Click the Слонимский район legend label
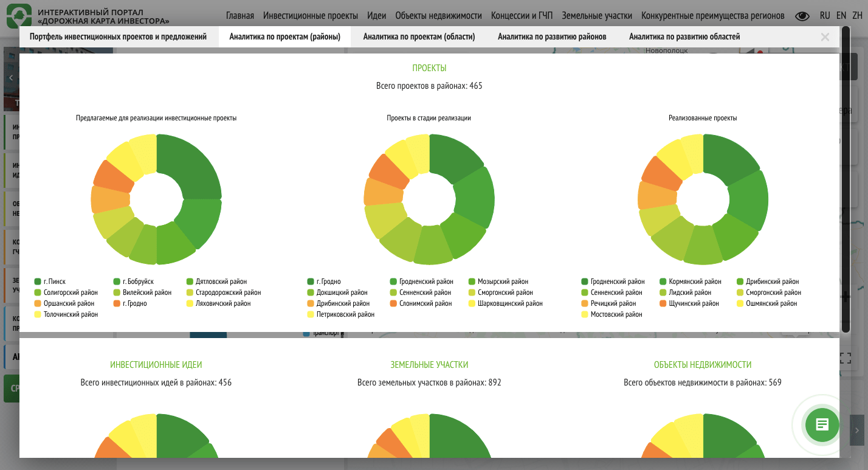 425,303
